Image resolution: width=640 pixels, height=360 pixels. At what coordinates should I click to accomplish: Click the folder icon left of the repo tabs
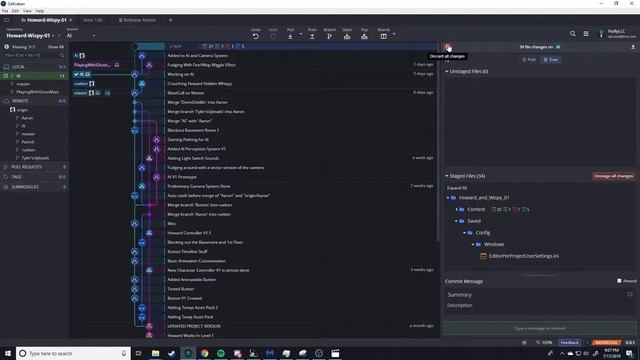tap(7, 20)
